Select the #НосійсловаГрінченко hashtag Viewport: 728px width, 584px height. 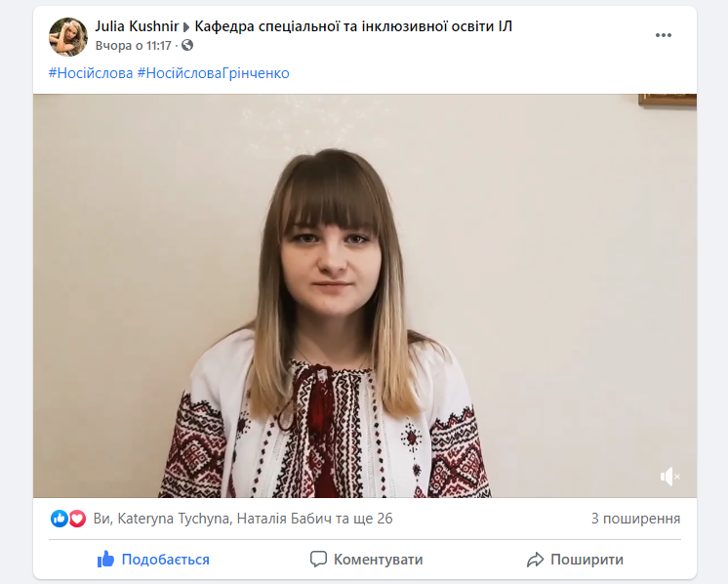(213, 73)
